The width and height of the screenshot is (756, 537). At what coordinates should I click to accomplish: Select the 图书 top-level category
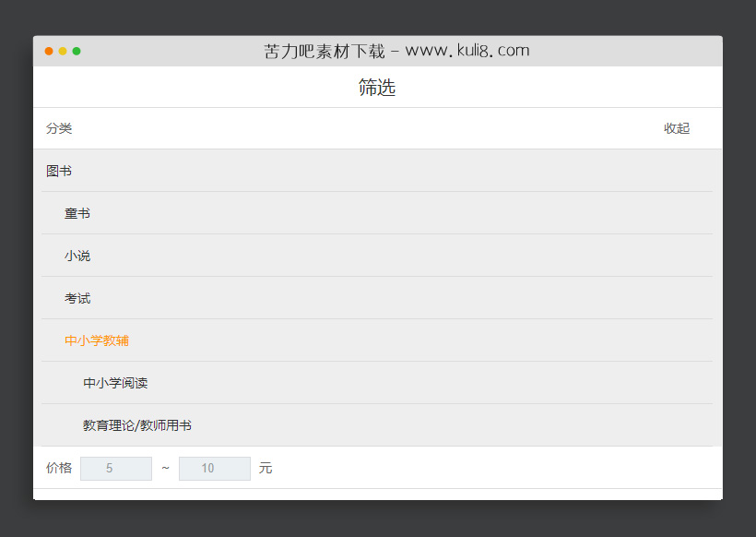point(59,171)
